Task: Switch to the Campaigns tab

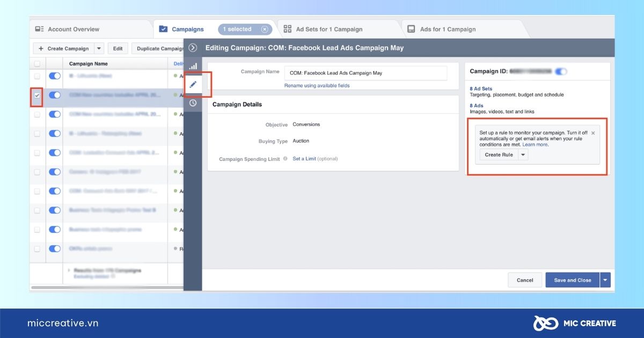Action: click(x=182, y=30)
